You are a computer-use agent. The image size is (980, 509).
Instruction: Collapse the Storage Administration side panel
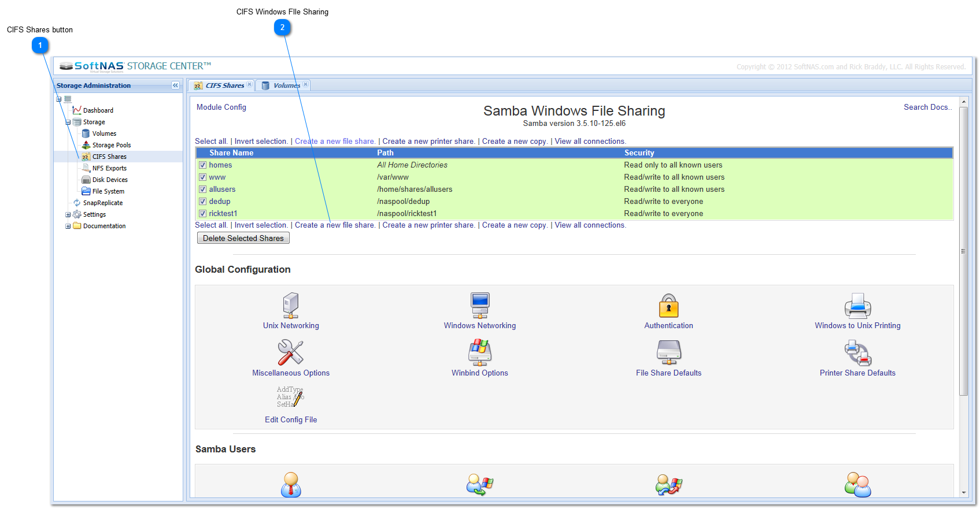[x=175, y=86]
